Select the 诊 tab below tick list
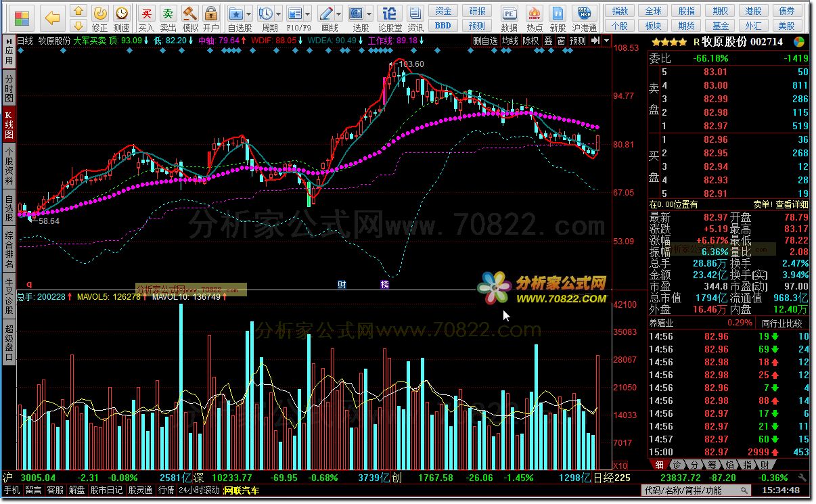The height and width of the screenshot is (504, 816). (x=677, y=465)
